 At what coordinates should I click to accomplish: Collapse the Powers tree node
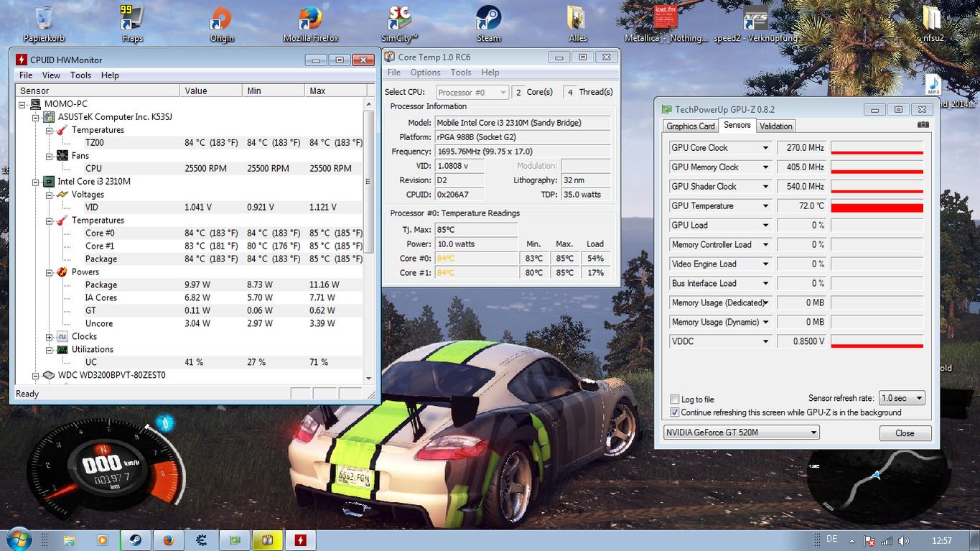(50, 272)
